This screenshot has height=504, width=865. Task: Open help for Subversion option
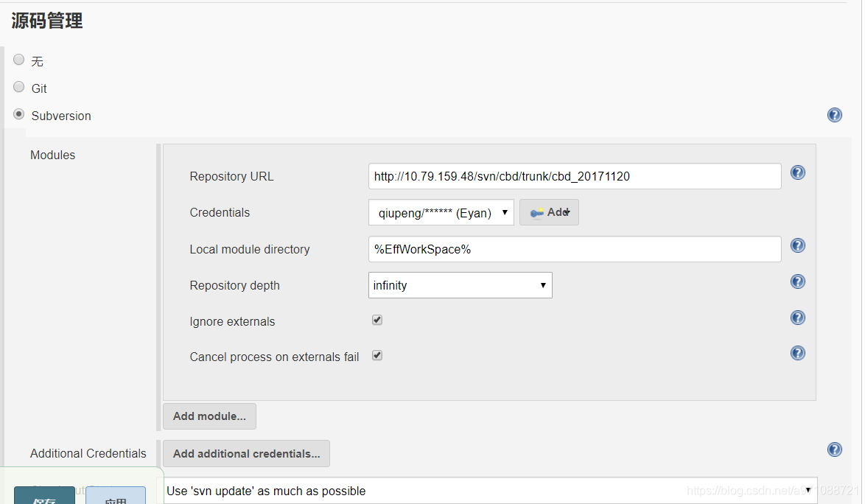834,115
